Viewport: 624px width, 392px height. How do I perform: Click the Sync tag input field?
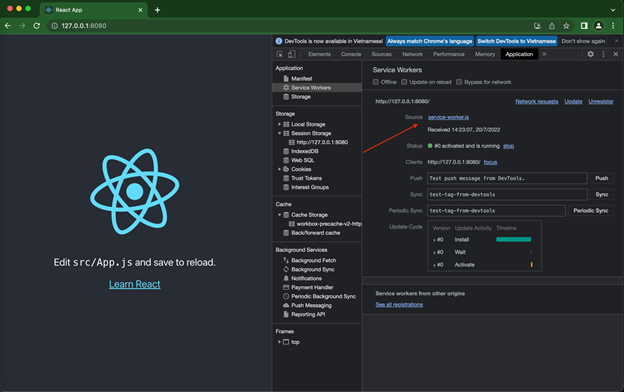pos(507,195)
